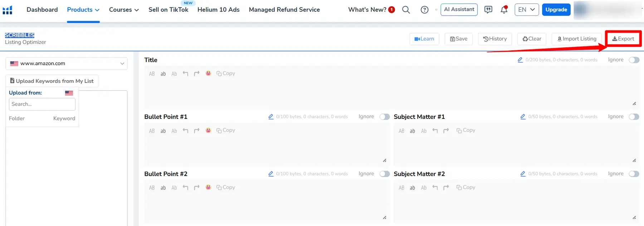Toggle Ignore switch for Subject Matter #2
This screenshot has height=226, width=644.
(634, 174)
